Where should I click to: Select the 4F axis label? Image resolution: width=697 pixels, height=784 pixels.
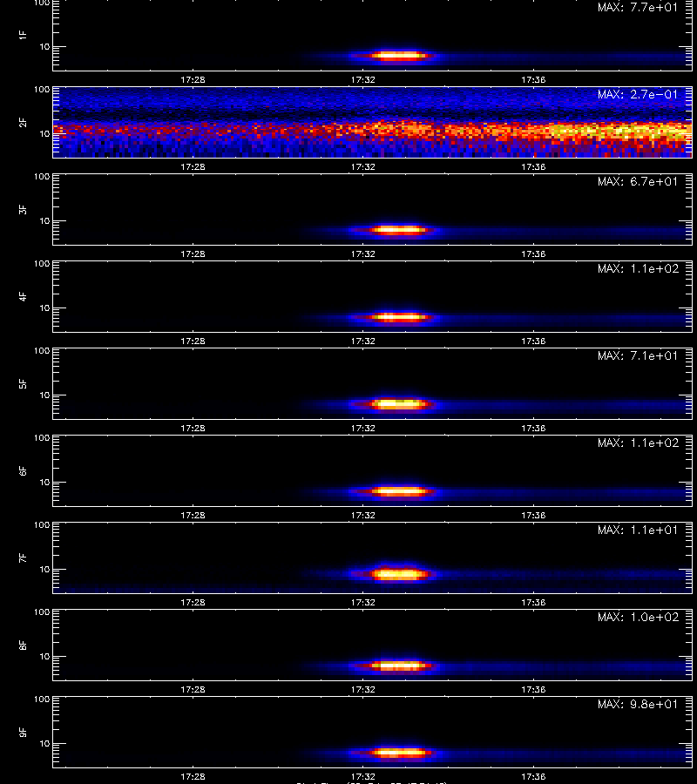(23, 296)
